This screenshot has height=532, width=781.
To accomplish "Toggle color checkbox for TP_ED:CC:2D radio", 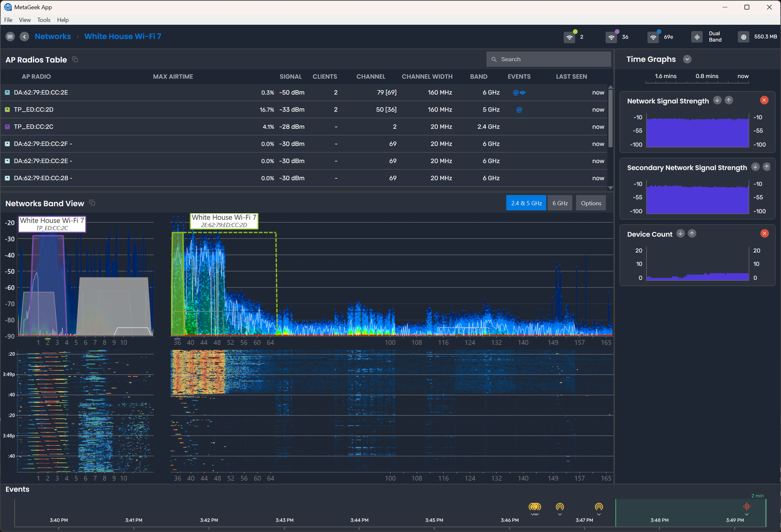I will tap(7, 110).
